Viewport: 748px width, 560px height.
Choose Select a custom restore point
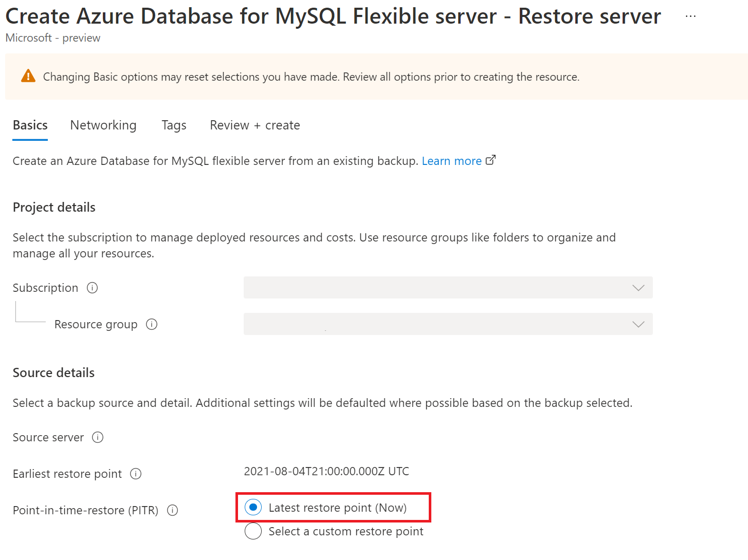point(253,531)
